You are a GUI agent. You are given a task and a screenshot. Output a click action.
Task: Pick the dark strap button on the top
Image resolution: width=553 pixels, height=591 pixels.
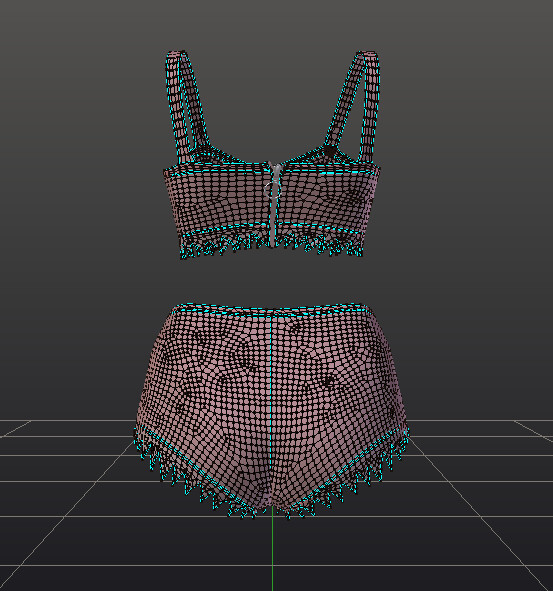pyautogui.click(x=330, y=151)
